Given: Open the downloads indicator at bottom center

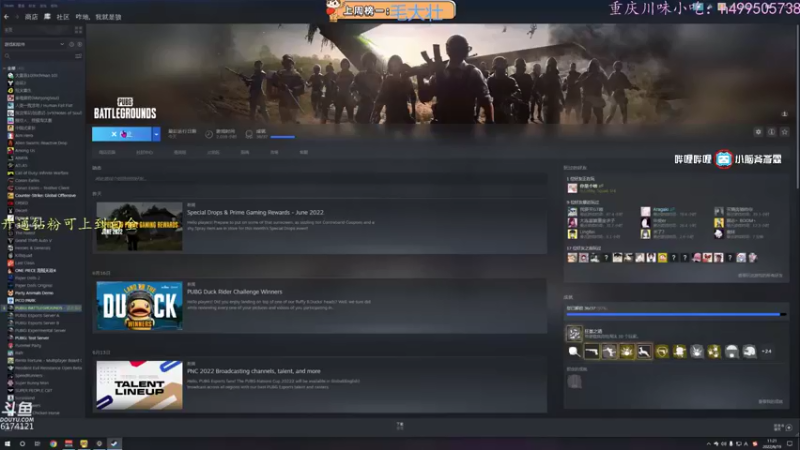Looking at the screenshot, I should coord(400,426).
